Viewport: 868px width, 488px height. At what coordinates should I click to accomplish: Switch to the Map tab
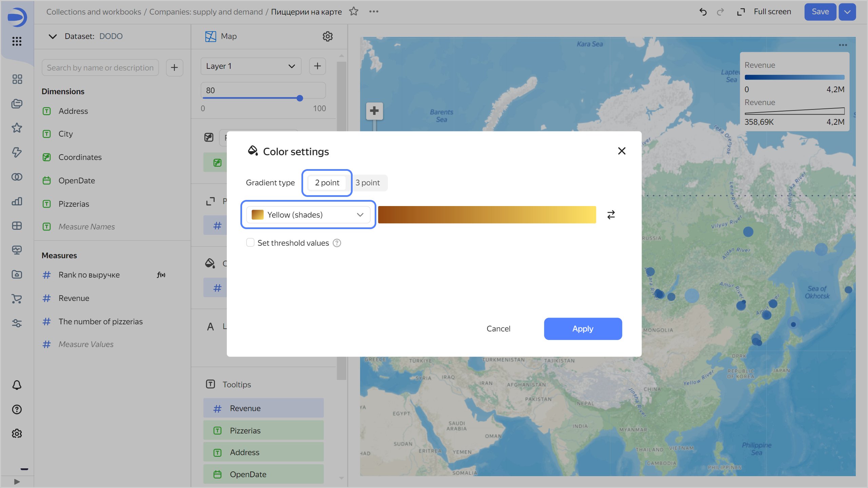point(228,36)
